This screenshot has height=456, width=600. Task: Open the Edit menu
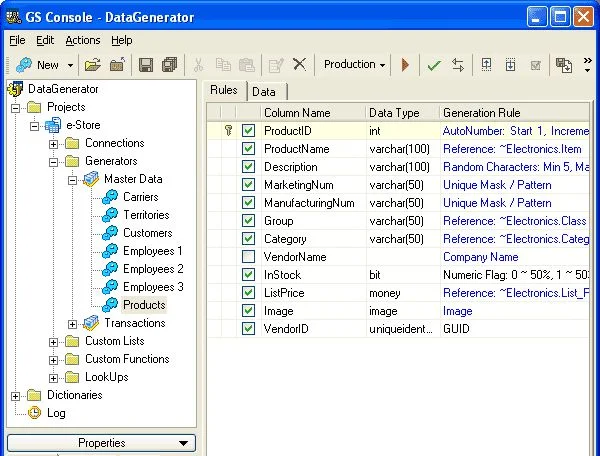click(x=45, y=40)
